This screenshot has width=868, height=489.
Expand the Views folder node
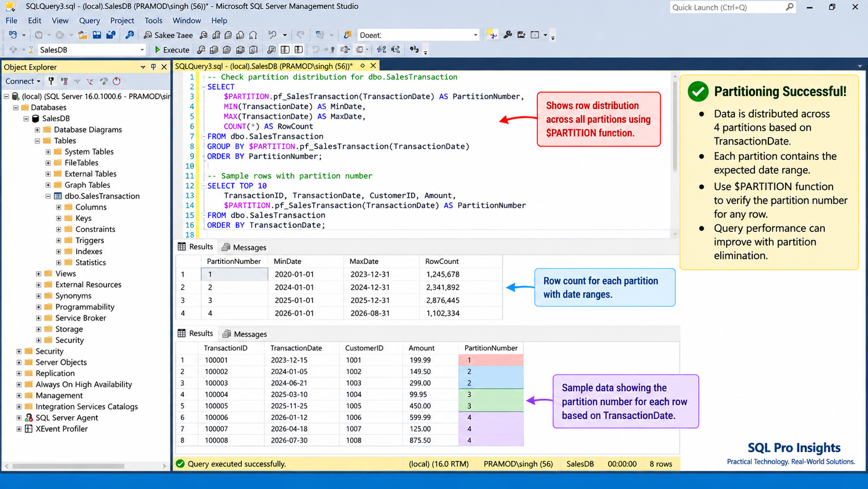(x=38, y=274)
